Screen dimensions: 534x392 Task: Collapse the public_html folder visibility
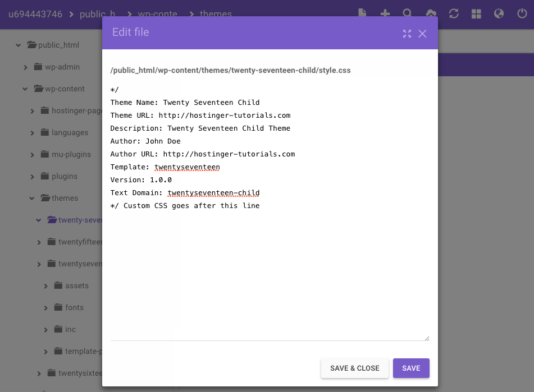[18, 45]
